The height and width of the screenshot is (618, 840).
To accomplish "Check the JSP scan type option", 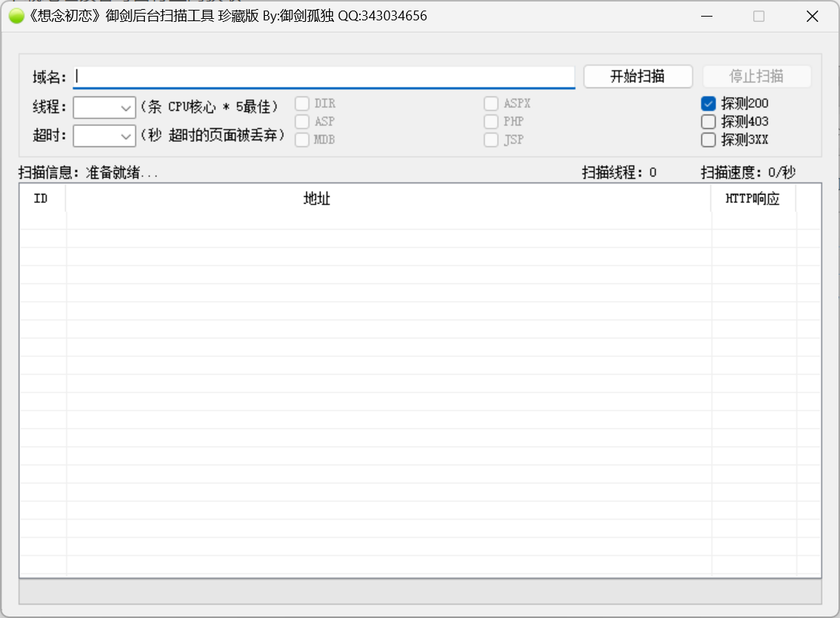I will 491,140.
